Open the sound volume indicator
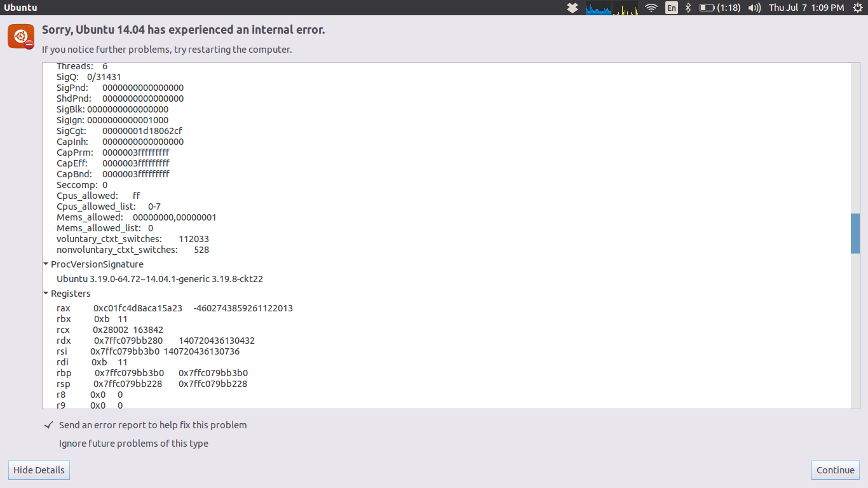The width and height of the screenshot is (868, 488). [754, 8]
